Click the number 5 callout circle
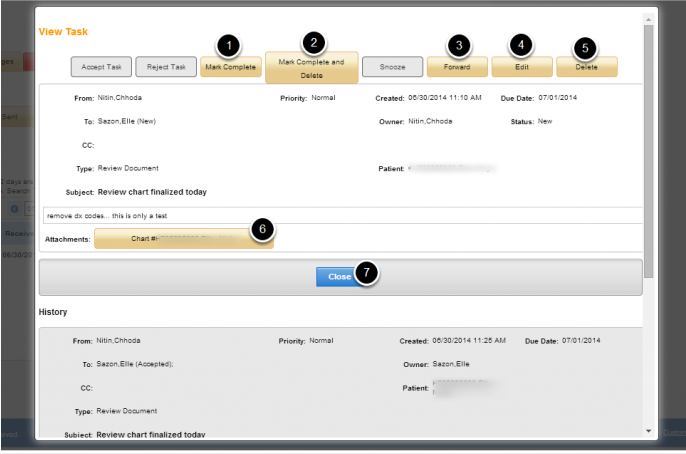The image size is (686, 454). coord(586,45)
